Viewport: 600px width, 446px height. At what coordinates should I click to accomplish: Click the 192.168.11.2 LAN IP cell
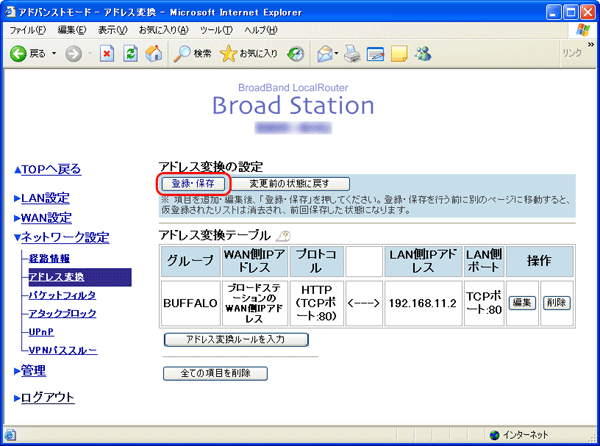(423, 303)
